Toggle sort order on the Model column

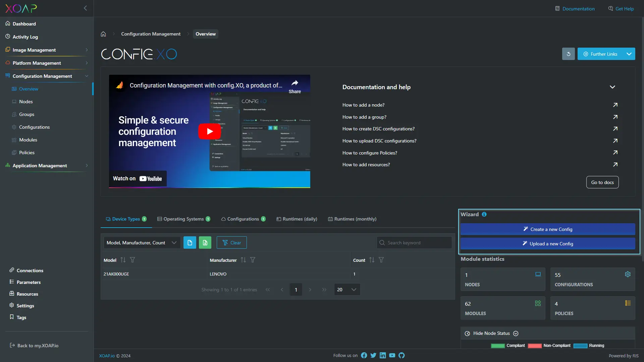(123, 260)
